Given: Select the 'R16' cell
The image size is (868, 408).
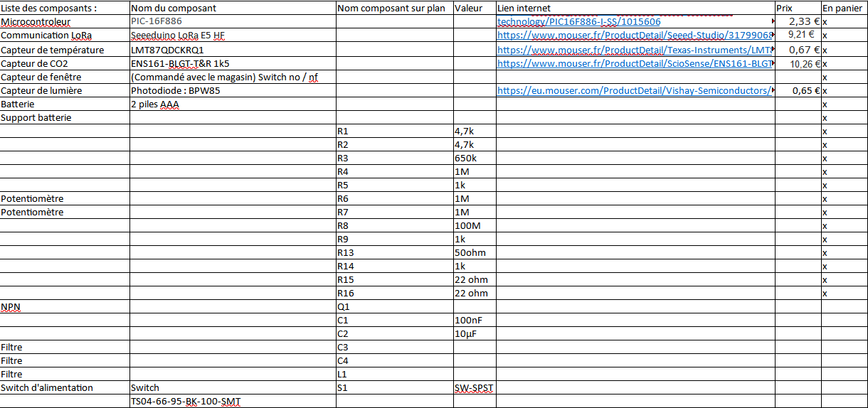Looking at the screenshot, I should pyautogui.click(x=394, y=293).
